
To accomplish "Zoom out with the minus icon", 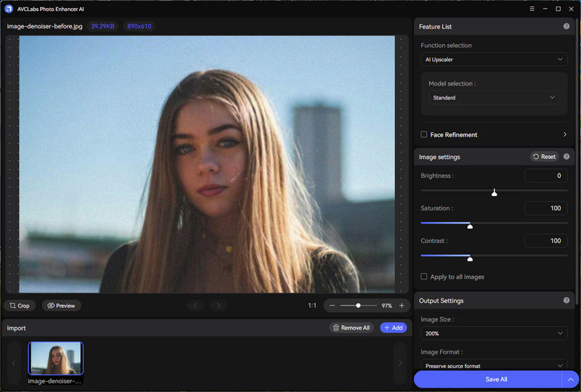I will click(x=332, y=306).
